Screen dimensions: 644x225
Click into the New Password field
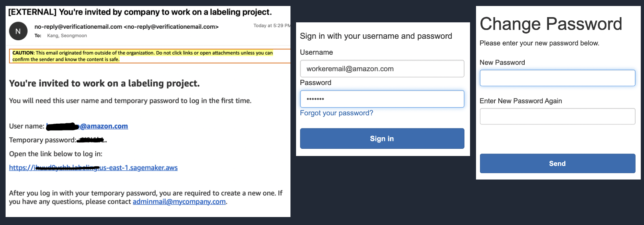pyautogui.click(x=557, y=78)
